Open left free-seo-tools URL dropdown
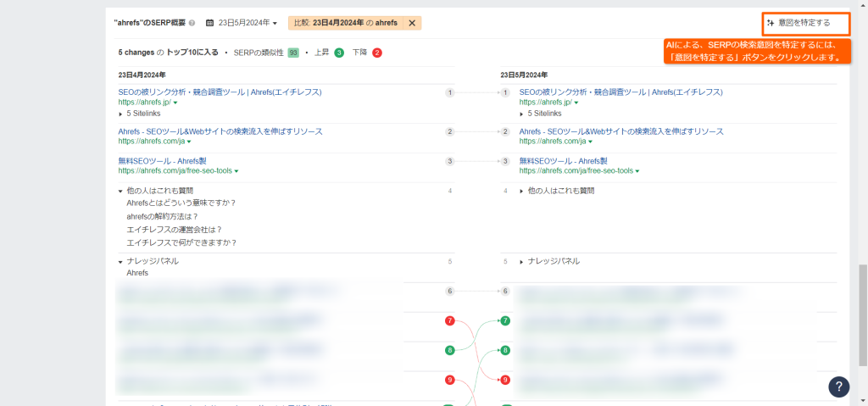 (x=236, y=172)
